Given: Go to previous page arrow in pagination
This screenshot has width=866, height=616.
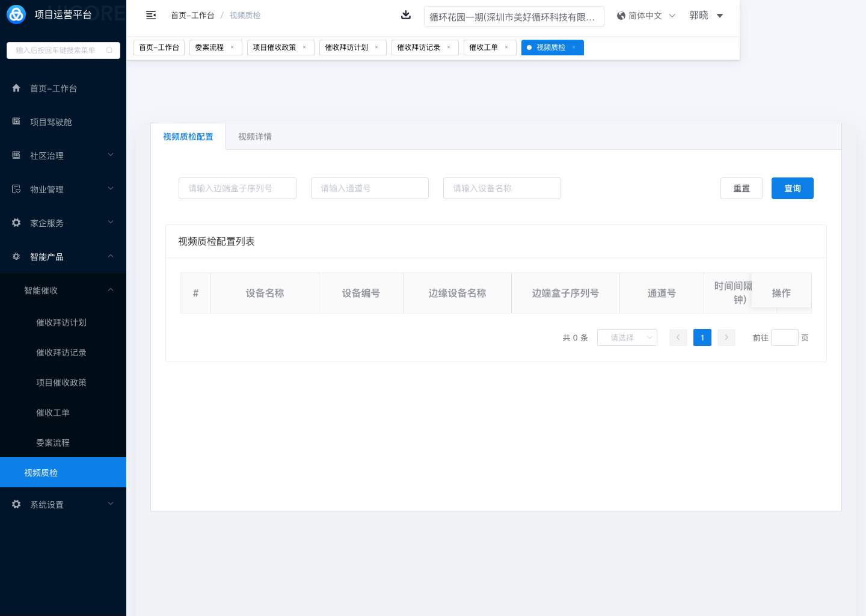Looking at the screenshot, I should click(x=678, y=337).
